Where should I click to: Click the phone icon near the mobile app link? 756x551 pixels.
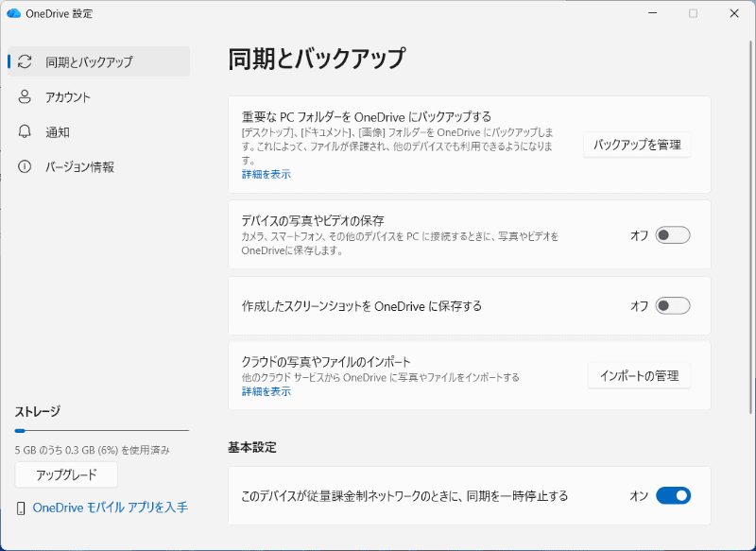coord(22,508)
